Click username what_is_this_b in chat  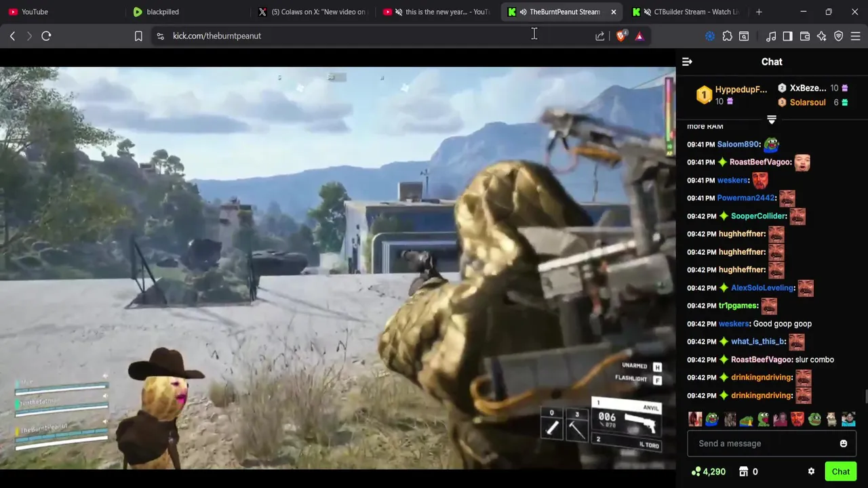[x=757, y=342]
